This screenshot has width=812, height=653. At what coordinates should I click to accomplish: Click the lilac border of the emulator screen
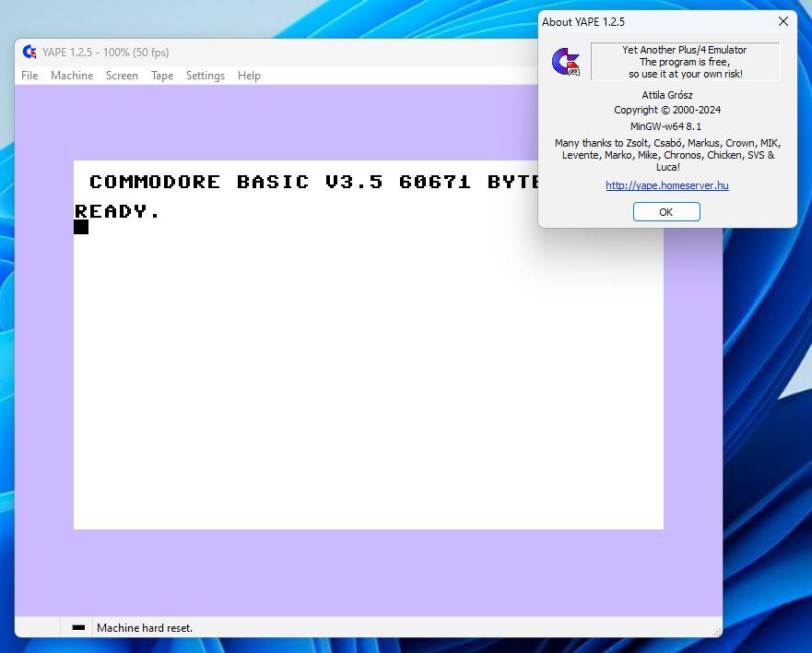tap(44, 369)
